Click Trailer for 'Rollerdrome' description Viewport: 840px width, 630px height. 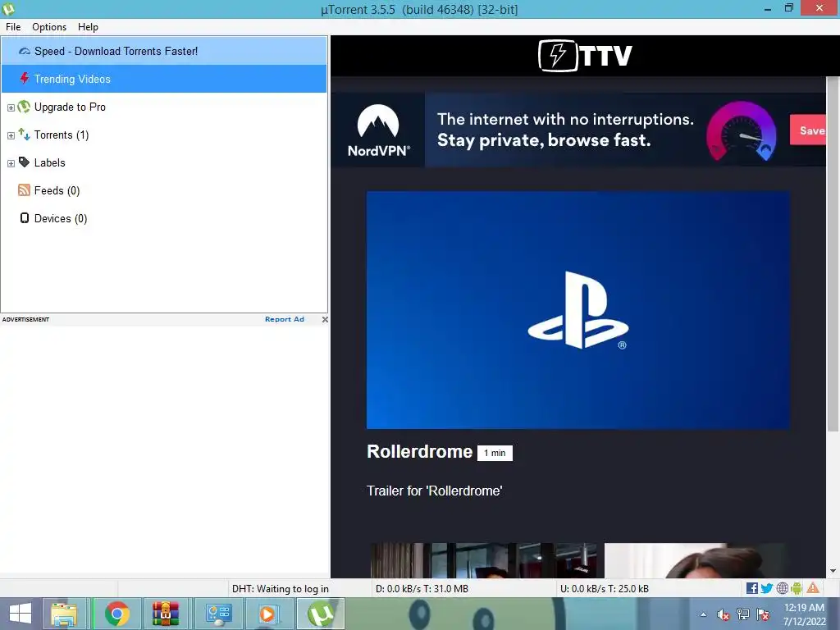435,491
